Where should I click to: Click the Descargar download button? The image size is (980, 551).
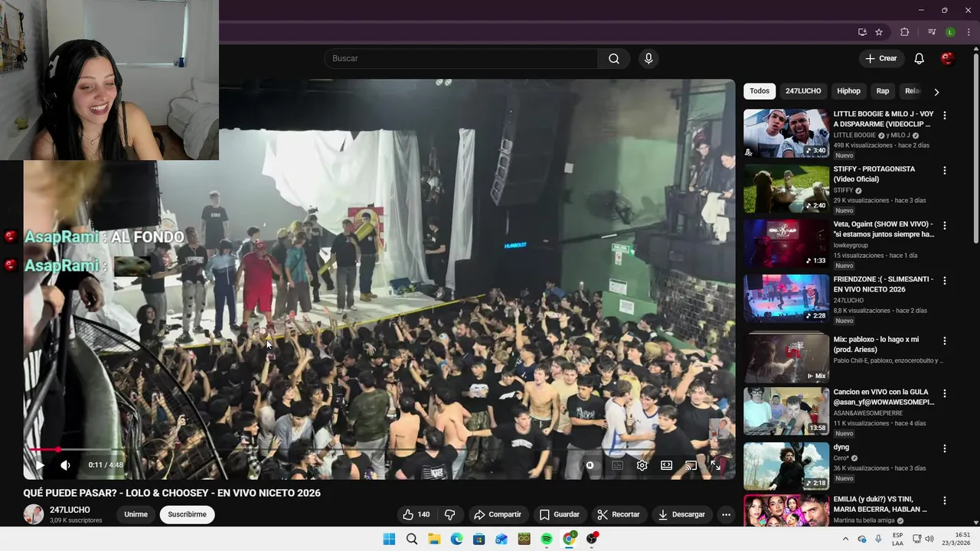pyautogui.click(x=681, y=514)
